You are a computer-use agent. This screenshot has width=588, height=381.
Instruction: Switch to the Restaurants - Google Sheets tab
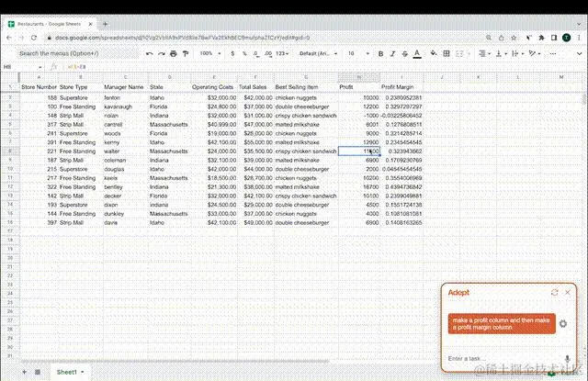click(x=50, y=24)
